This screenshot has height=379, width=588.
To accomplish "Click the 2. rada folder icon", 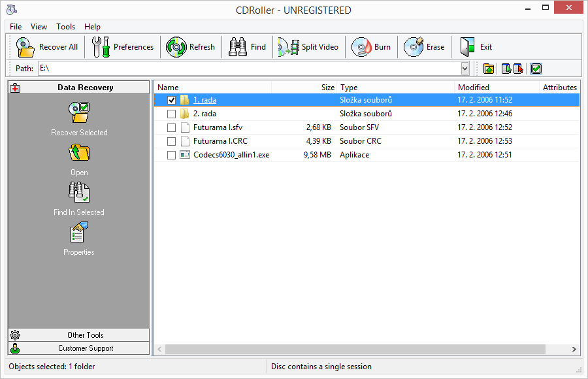I will [x=184, y=114].
